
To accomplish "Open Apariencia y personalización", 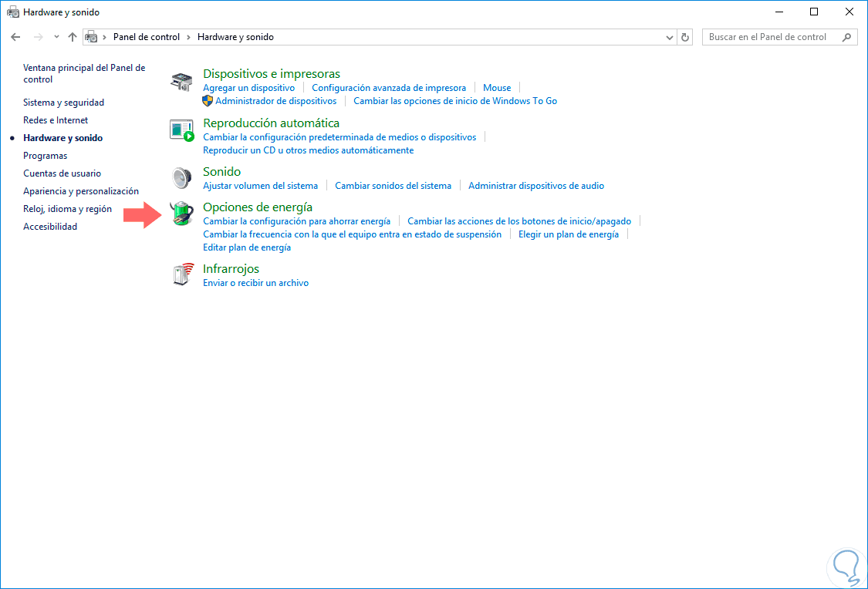I will (x=81, y=190).
